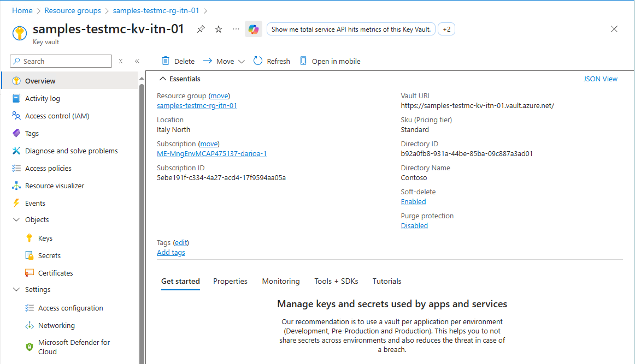Open Secrets in the sidebar
The image size is (635, 364).
point(49,255)
